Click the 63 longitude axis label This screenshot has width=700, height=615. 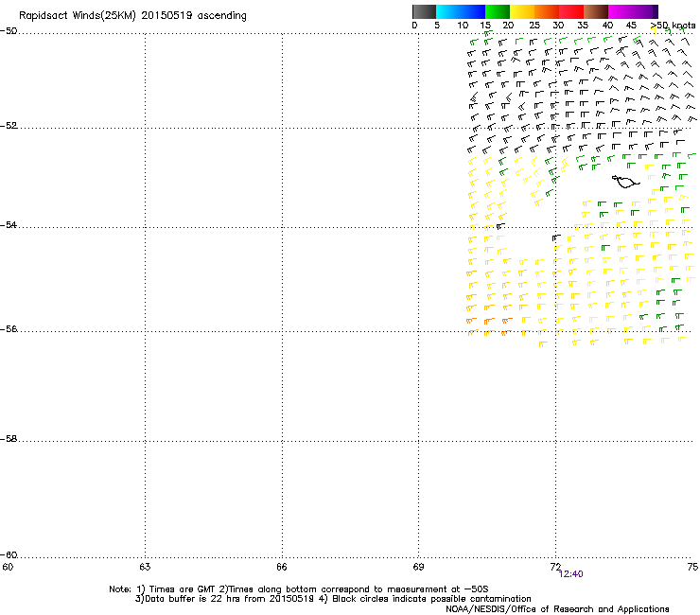145,567
